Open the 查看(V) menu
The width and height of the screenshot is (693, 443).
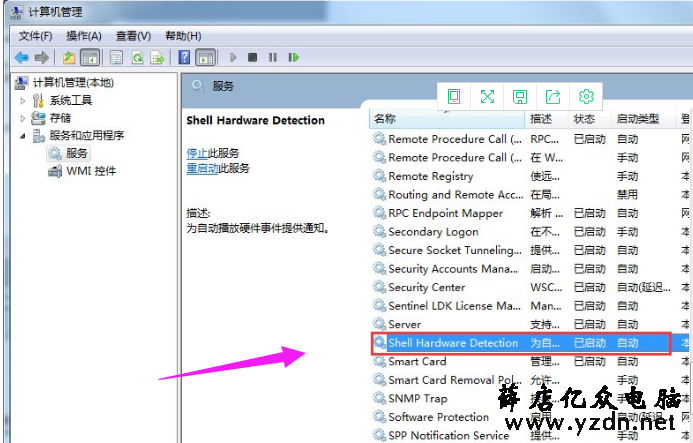[133, 36]
